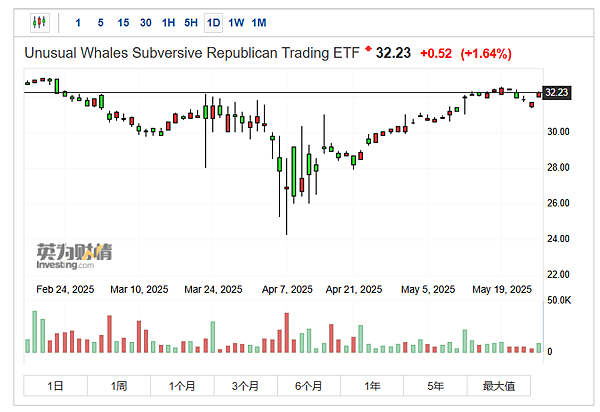This screenshot has height=412, width=600.
Task: Select the 1D interval button
Action: tap(214, 23)
